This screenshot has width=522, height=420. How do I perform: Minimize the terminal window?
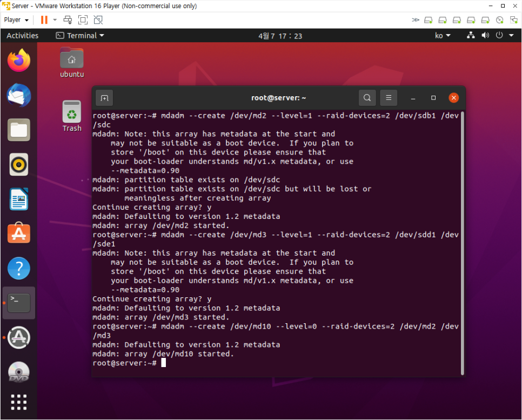click(x=413, y=98)
